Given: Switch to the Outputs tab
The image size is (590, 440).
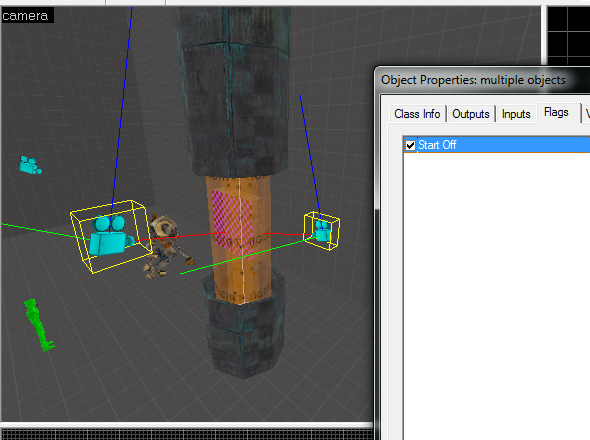Looking at the screenshot, I should (x=471, y=114).
